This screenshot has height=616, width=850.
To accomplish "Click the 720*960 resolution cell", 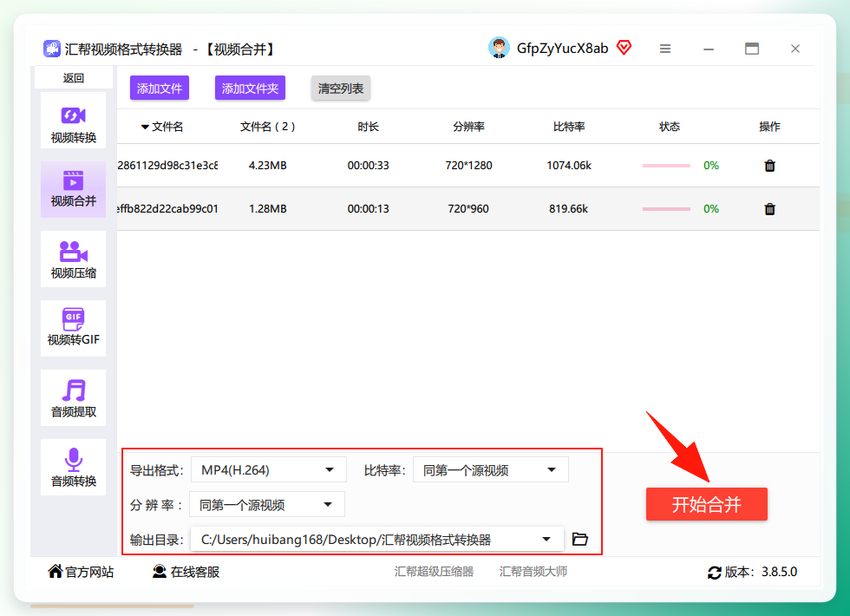I will coord(468,209).
